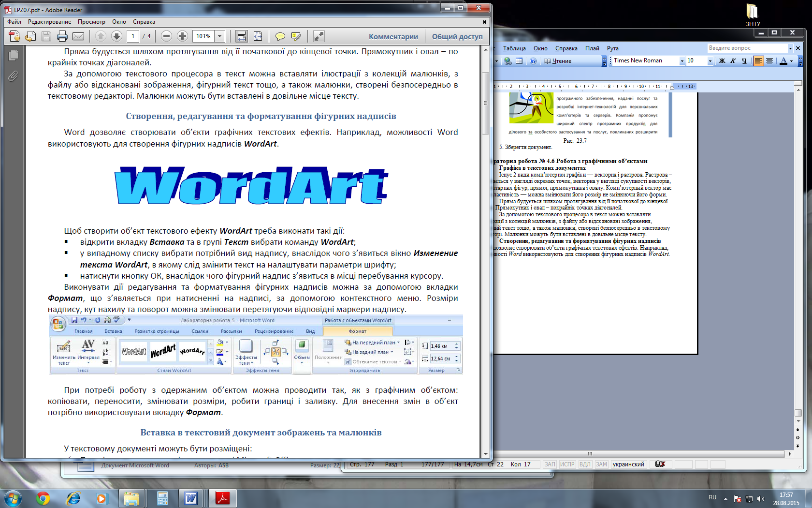Show page thumbnails panel in Reader sidebar

pos(13,56)
